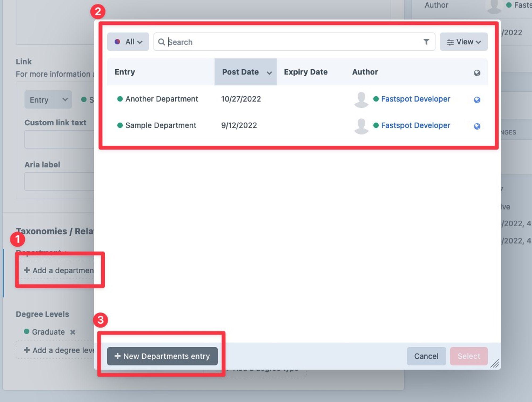Select the Sample Department entry row

tap(161, 125)
